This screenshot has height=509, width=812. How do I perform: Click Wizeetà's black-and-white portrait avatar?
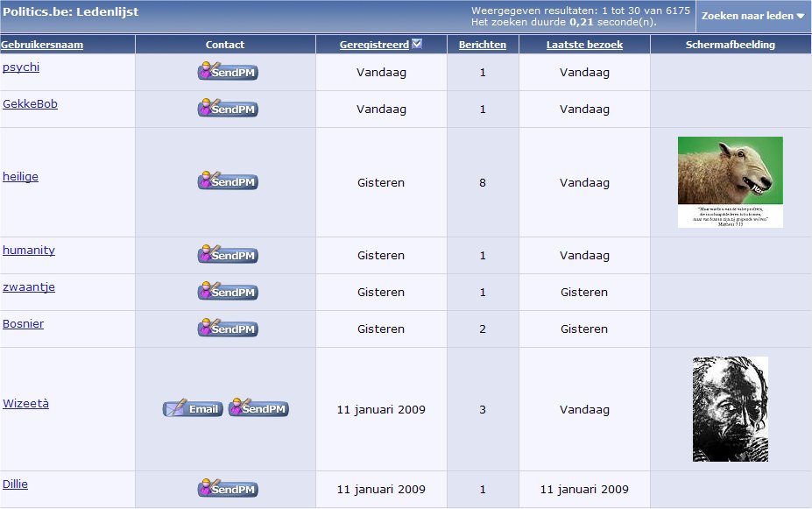coord(730,409)
